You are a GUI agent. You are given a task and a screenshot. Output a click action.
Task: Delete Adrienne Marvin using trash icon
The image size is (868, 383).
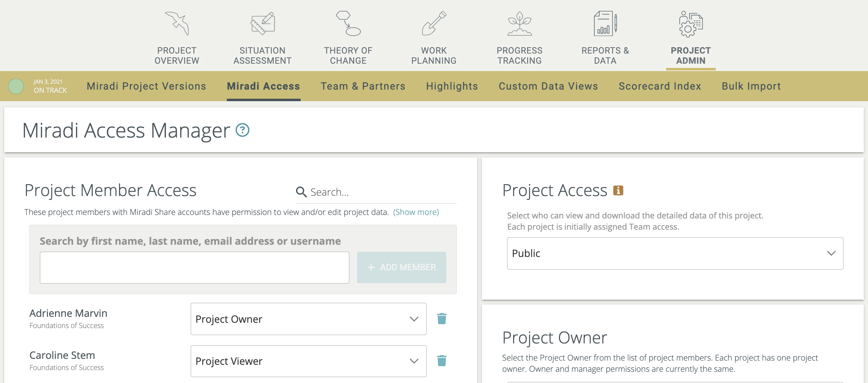442,319
